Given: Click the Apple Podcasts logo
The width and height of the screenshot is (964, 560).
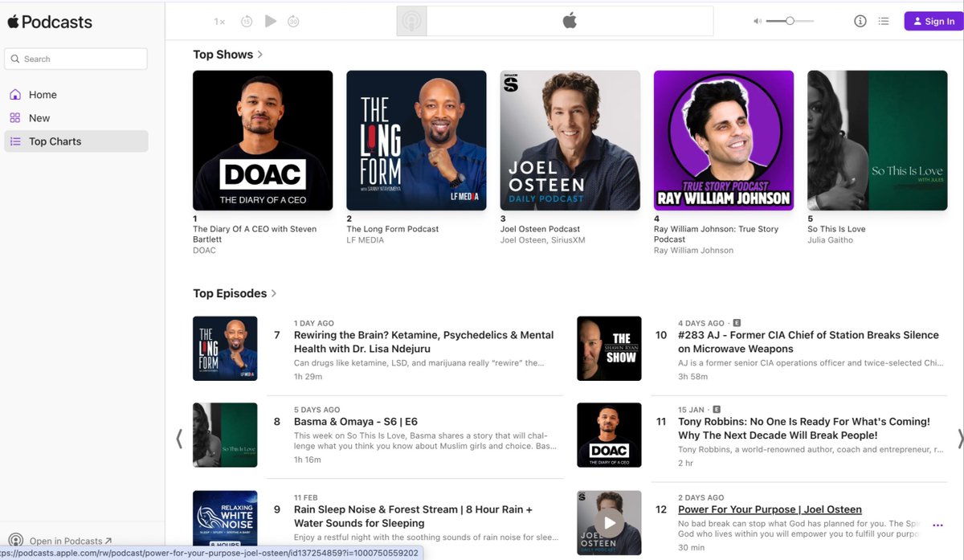Looking at the screenshot, I should click(50, 22).
